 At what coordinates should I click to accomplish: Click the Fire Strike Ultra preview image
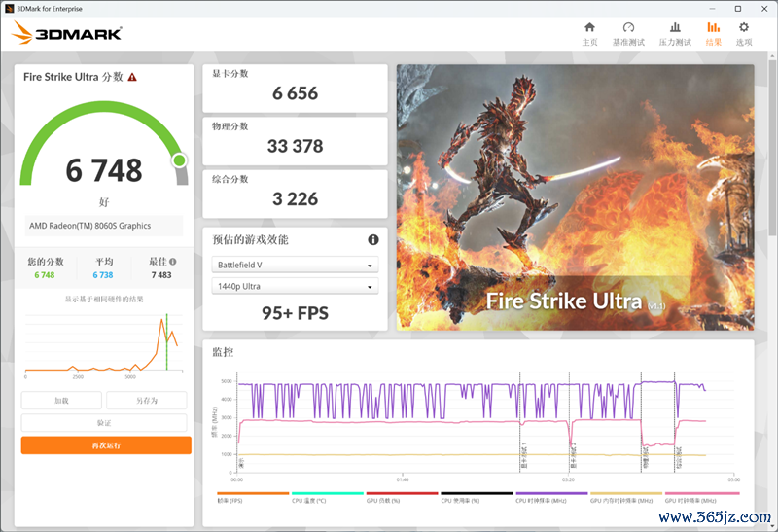575,197
